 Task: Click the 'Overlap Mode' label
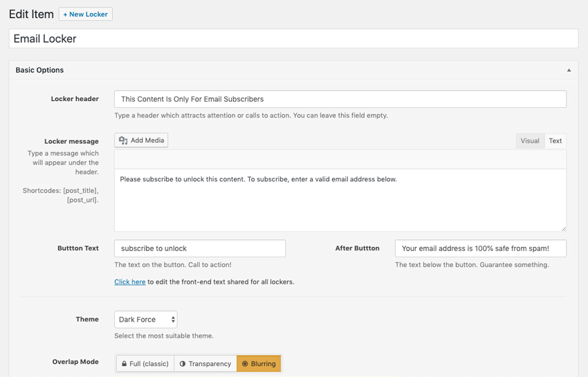click(75, 362)
